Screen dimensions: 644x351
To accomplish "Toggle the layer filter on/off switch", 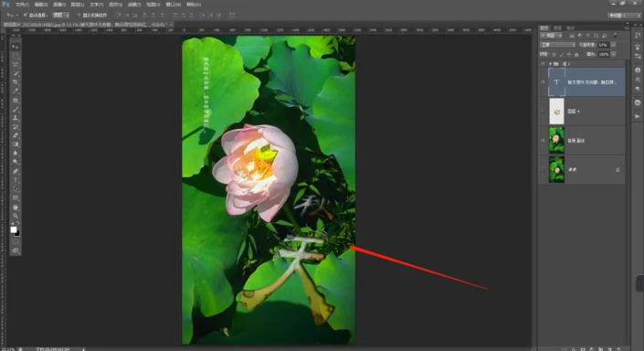I will (615, 36).
